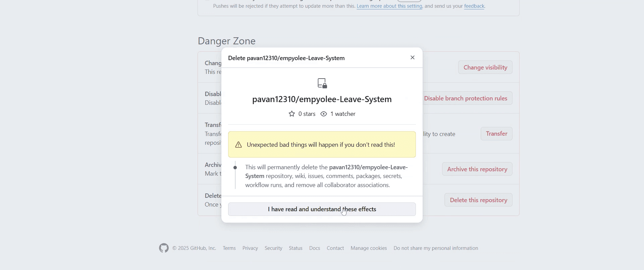Click the permanently delete description text
This screenshot has width=644, height=270.
(x=327, y=176)
